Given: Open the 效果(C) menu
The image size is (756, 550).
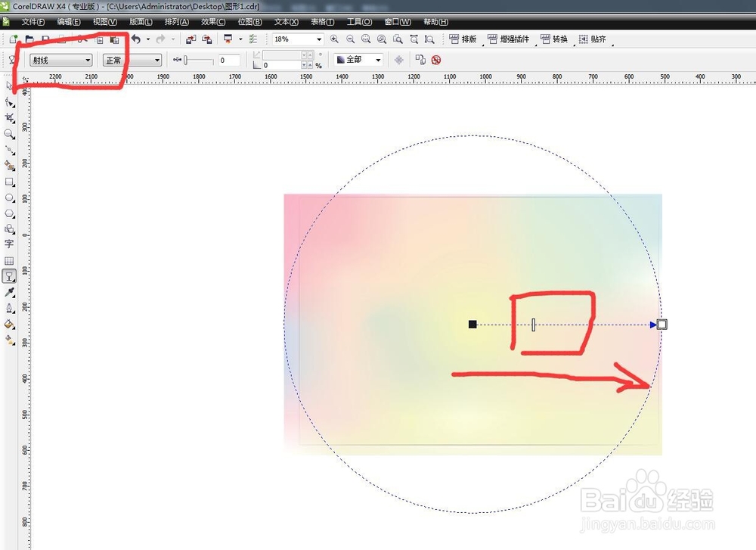Looking at the screenshot, I should coord(214,22).
